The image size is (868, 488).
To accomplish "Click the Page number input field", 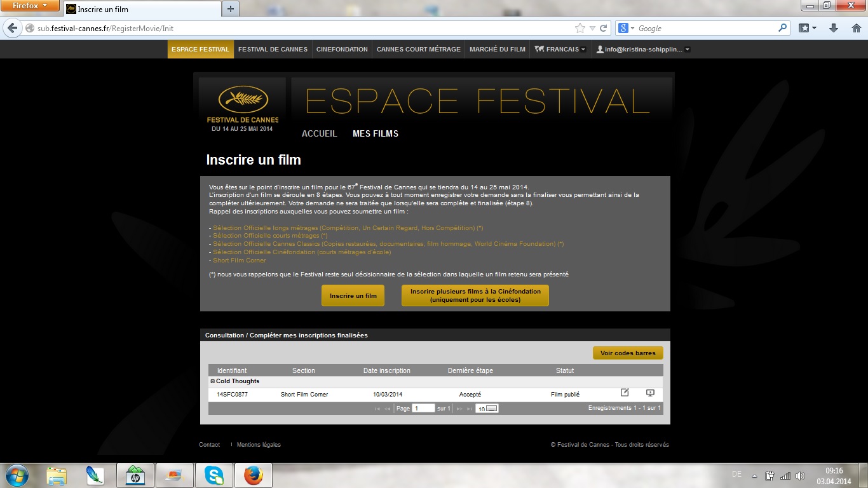I will pos(423,409).
